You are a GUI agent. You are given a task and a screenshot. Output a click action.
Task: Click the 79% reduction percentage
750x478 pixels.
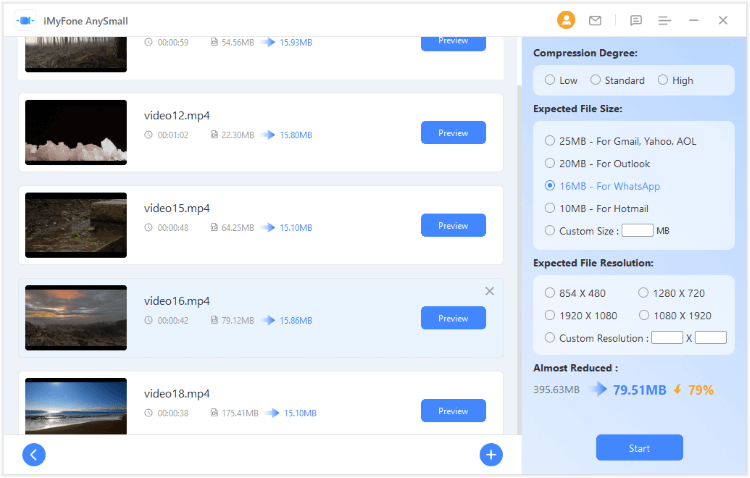click(x=701, y=390)
